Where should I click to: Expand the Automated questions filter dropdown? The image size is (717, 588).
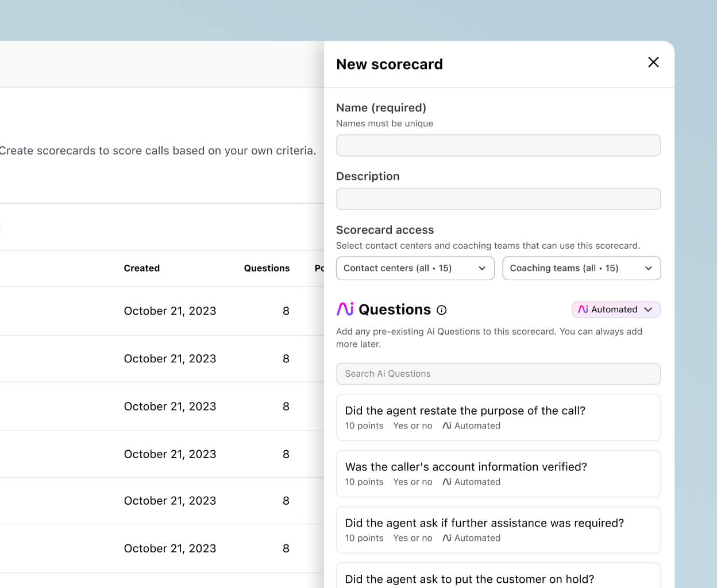[x=616, y=310]
